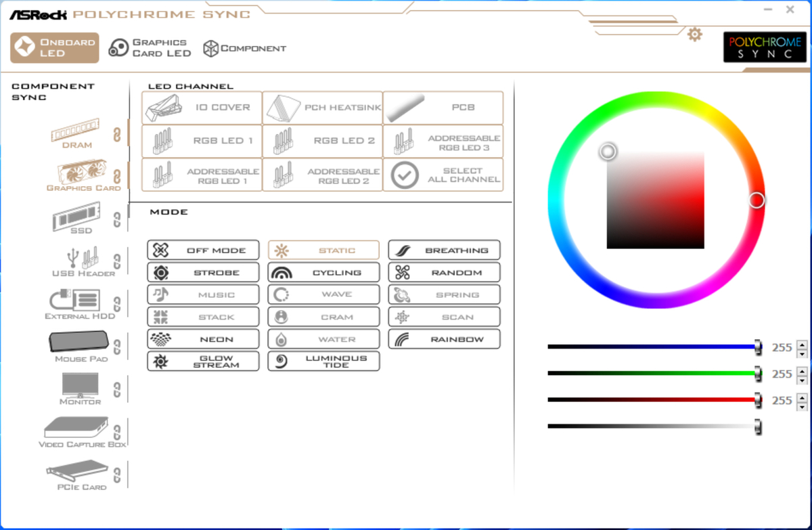This screenshot has width=812, height=530.
Task: Select Rainbow lighting mode
Action: pyautogui.click(x=444, y=339)
